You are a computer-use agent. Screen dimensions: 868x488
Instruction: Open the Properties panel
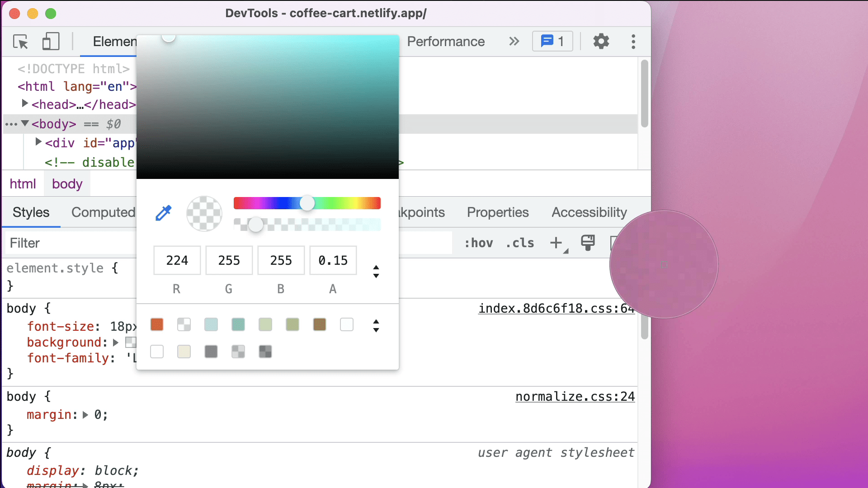[x=497, y=213]
